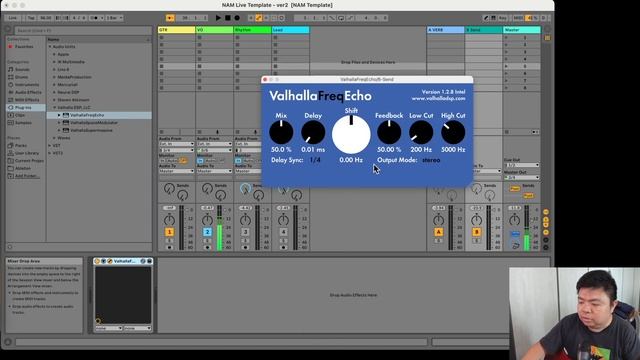Open the Instruments browser category
The image size is (640, 360).
point(27,84)
